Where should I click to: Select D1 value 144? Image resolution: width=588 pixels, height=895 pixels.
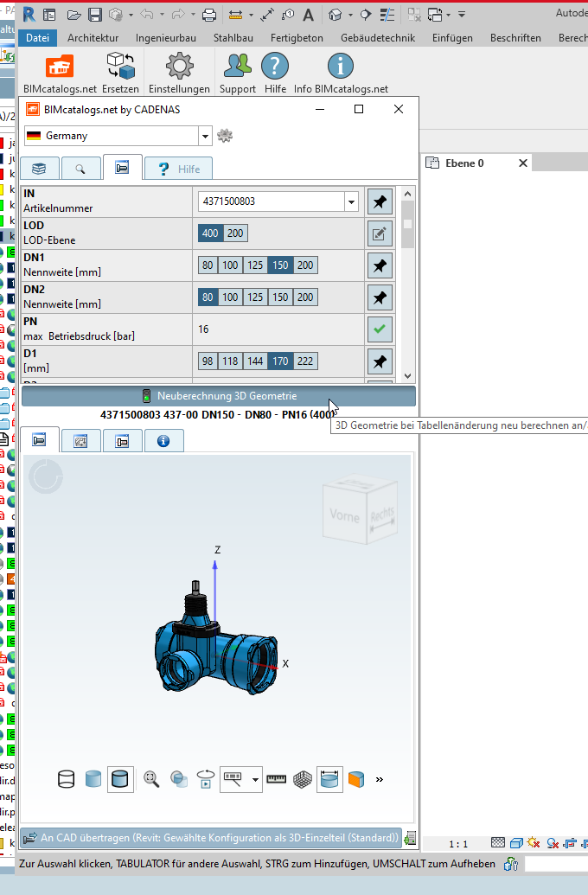coord(255,361)
